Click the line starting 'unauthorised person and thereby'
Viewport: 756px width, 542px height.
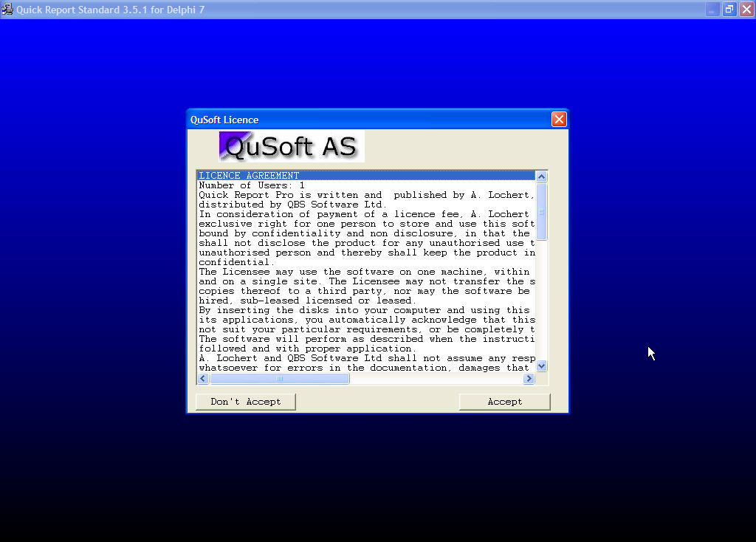coord(366,253)
